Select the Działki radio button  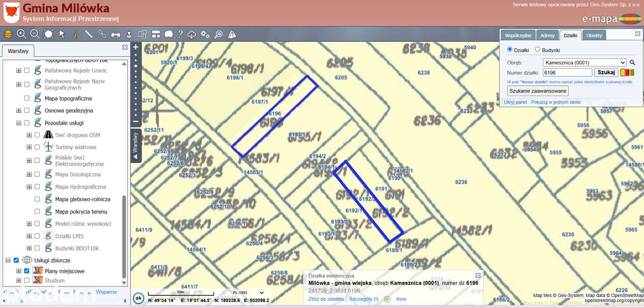(510, 49)
